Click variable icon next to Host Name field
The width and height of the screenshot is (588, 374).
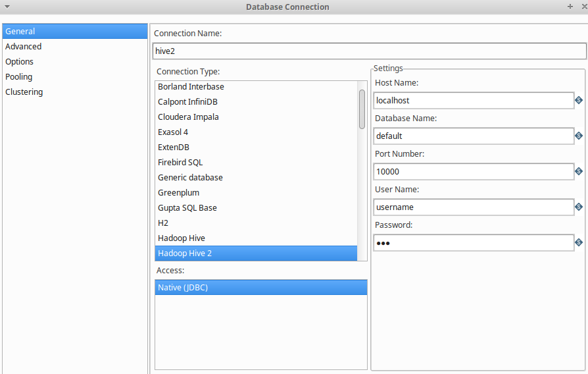[579, 100]
